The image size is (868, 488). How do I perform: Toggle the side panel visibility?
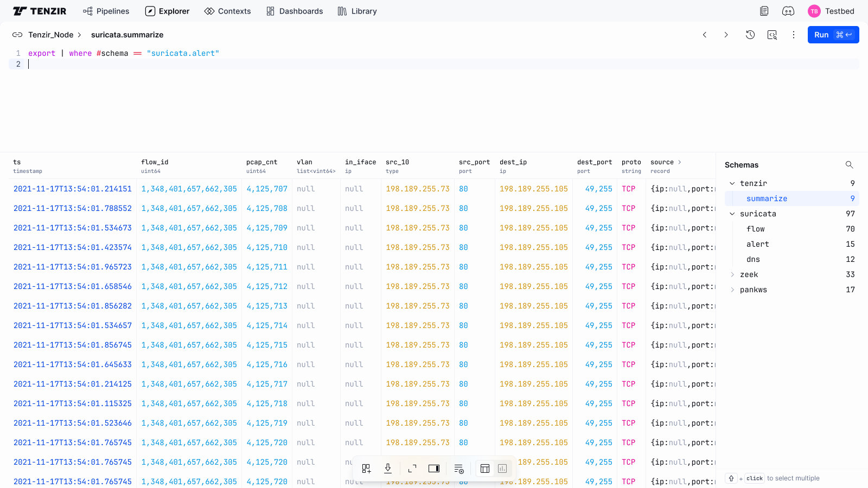434,468
